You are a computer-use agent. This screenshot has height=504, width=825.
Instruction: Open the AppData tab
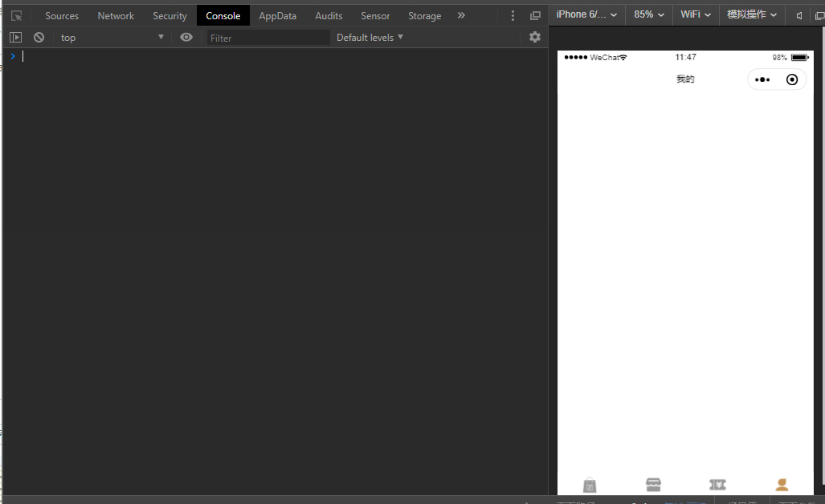277,16
